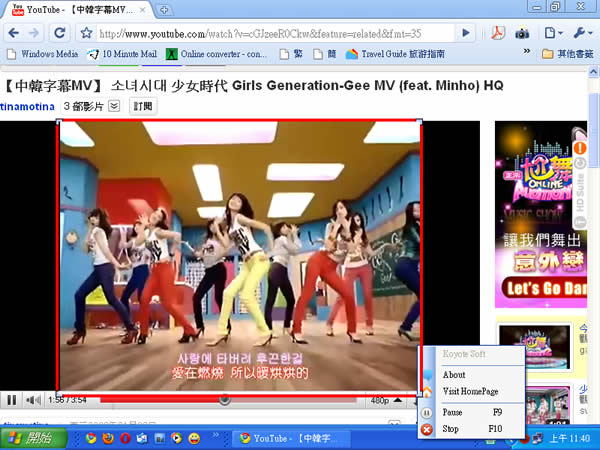Screen dimensions: 600x450
Task: Select About in the Koyote Soft menu
Action: pyautogui.click(x=454, y=375)
